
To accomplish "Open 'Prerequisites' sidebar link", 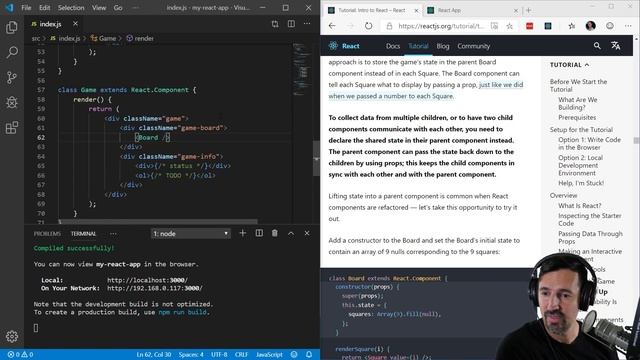I will click(577, 118).
